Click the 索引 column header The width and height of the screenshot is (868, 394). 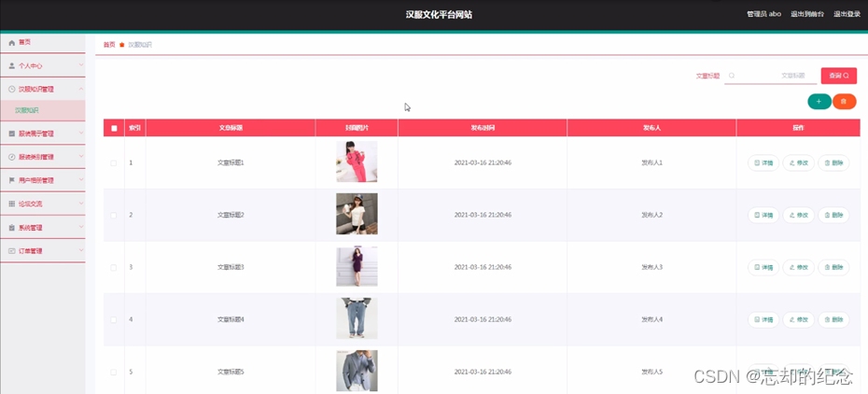coord(134,128)
